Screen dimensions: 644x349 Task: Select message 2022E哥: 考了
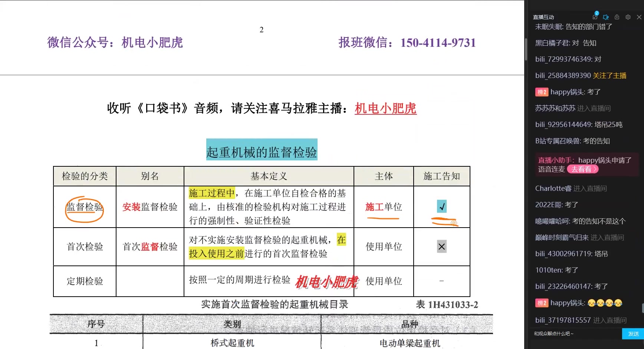(x=556, y=205)
